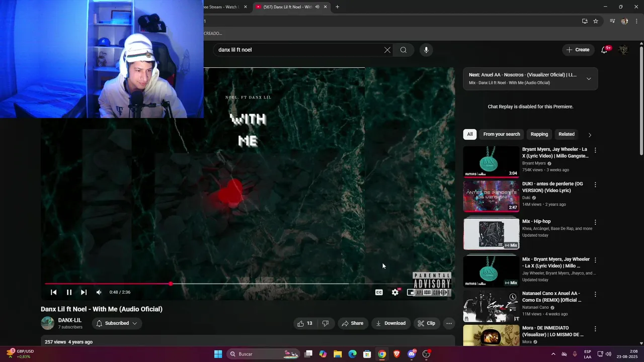
Task: Skip to the next video in player
Action: (84, 292)
